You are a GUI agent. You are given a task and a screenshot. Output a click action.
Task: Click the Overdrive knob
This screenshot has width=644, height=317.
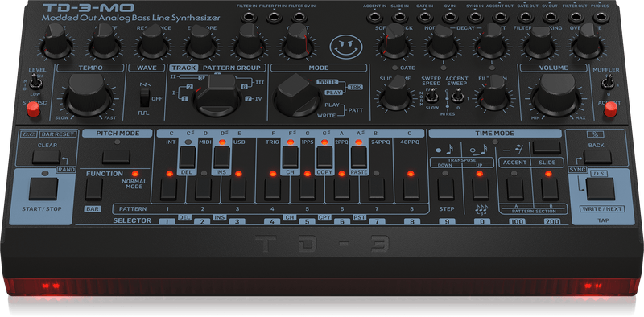pyautogui.click(x=588, y=42)
